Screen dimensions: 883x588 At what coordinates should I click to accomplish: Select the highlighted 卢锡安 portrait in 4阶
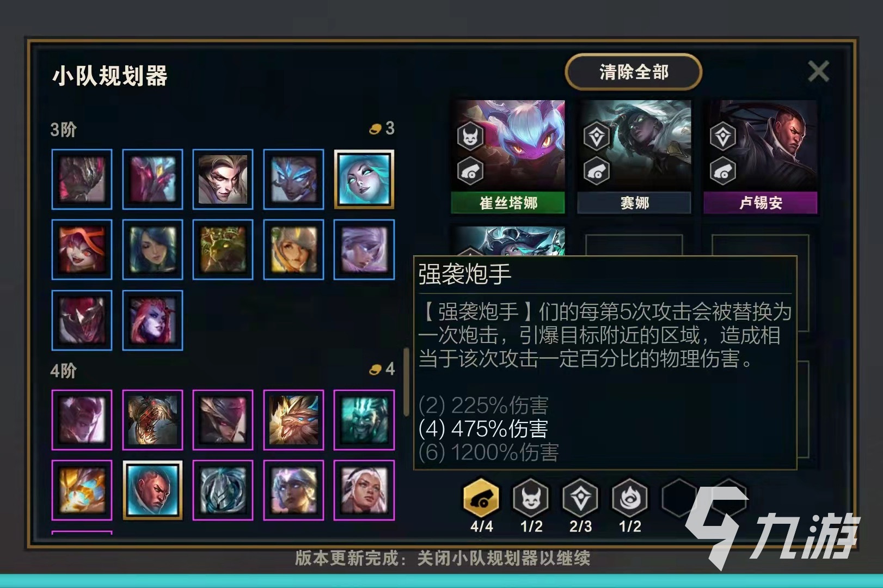coord(152,490)
